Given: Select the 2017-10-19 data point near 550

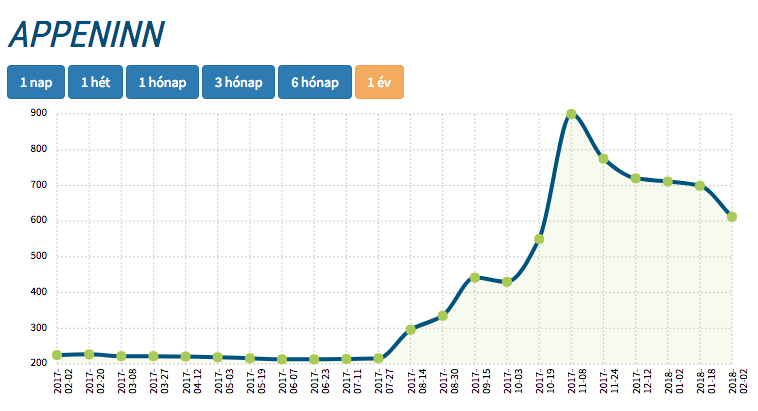Looking at the screenshot, I should [x=539, y=239].
